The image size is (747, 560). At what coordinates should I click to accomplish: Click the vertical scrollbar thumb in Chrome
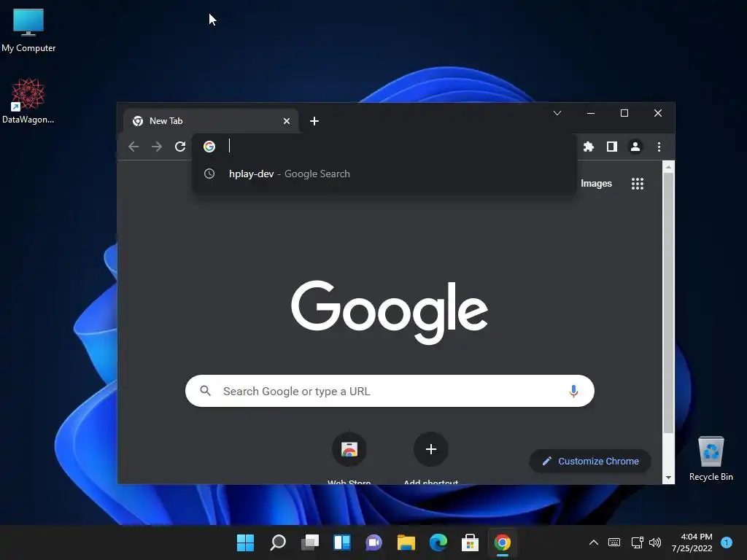668,303
